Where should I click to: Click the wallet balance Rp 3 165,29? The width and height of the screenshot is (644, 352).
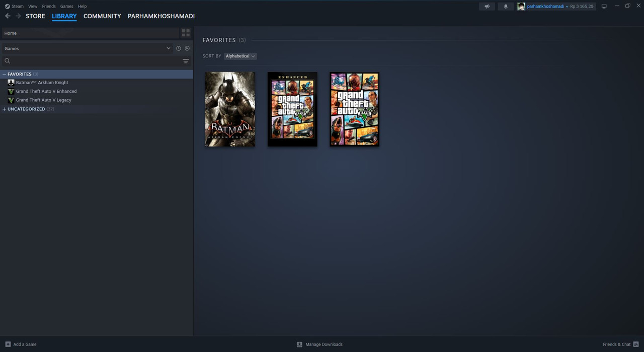pyautogui.click(x=582, y=7)
